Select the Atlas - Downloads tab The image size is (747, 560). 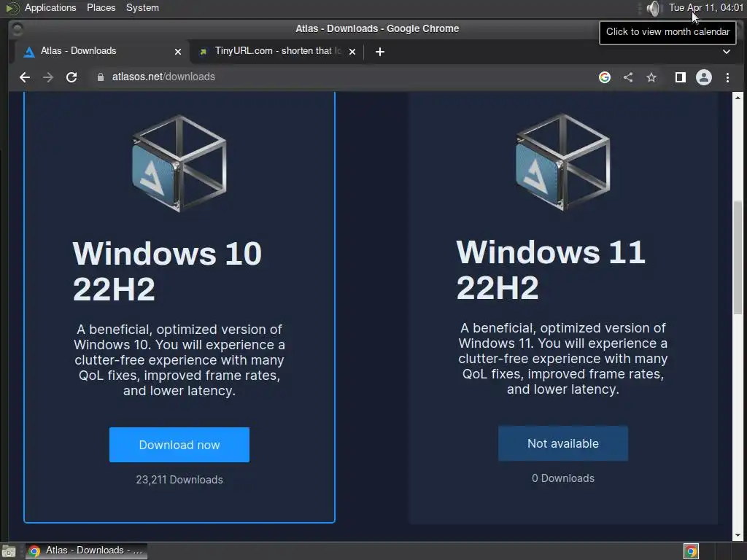(x=102, y=52)
